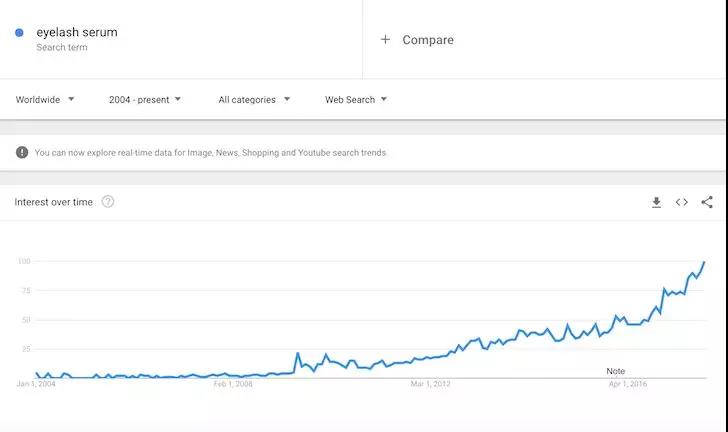
Task: Open the embed code icon
Action: tap(681, 202)
